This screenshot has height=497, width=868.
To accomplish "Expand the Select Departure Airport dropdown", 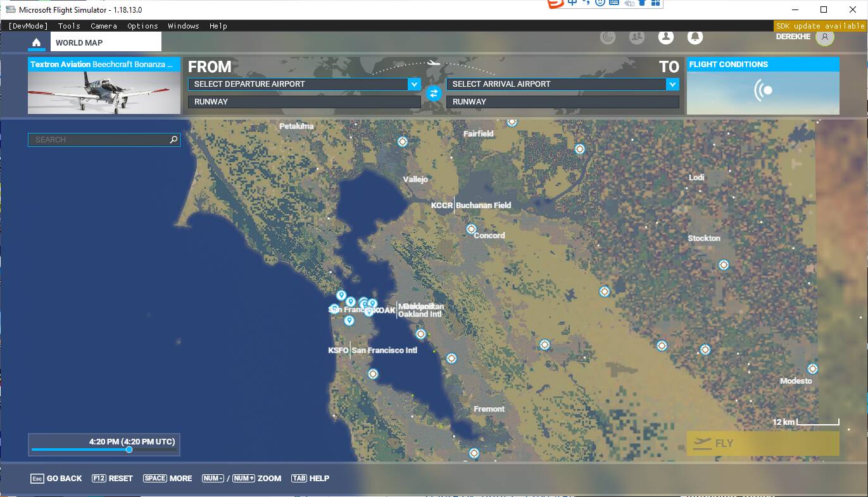I will point(414,84).
